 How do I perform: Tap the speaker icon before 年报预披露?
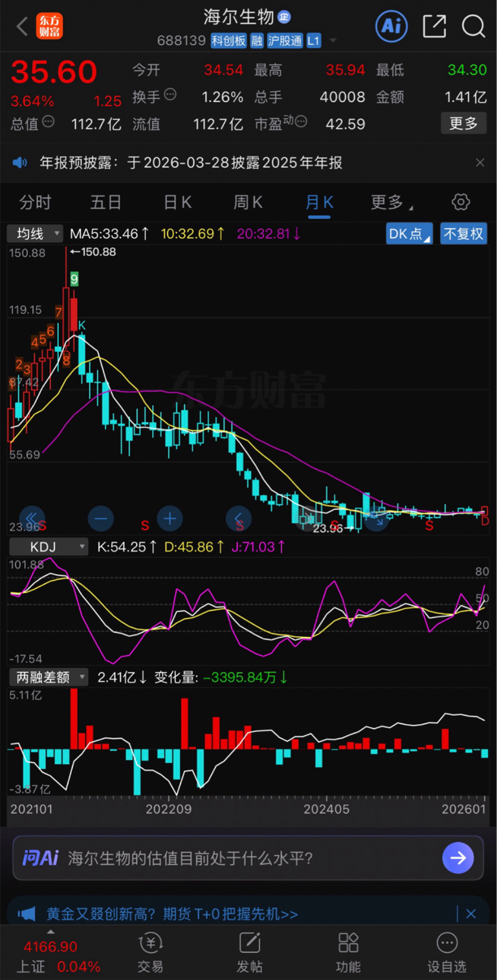[x=20, y=162]
